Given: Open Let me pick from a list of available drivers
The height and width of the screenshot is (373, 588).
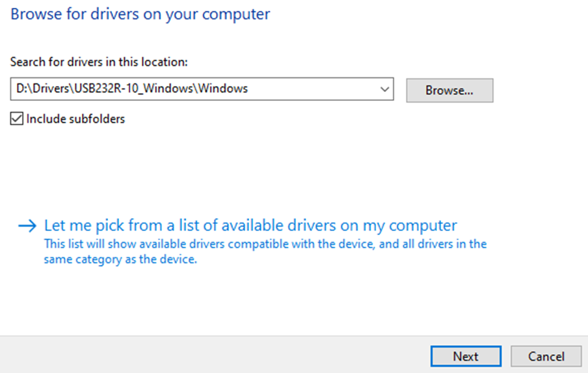Looking at the screenshot, I should tap(250, 225).
